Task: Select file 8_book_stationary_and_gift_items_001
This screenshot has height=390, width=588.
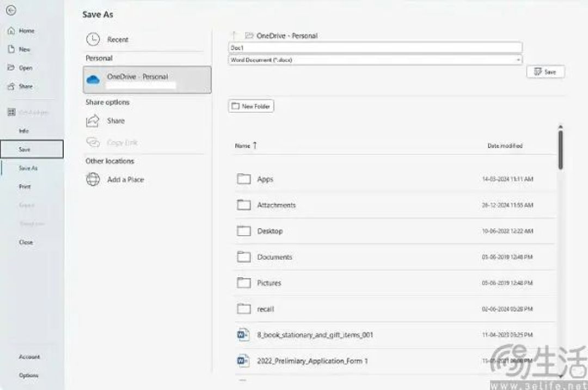Action: pyautogui.click(x=315, y=335)
